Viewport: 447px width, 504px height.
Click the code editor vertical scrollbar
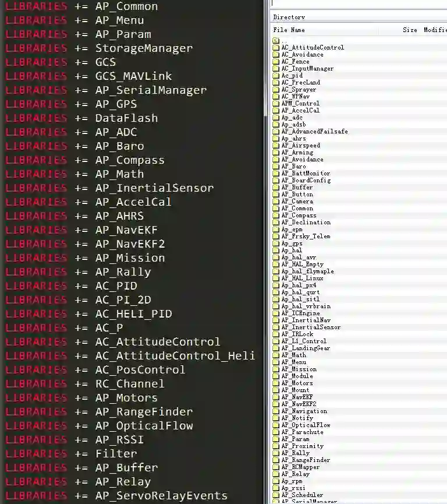[265, 252]
